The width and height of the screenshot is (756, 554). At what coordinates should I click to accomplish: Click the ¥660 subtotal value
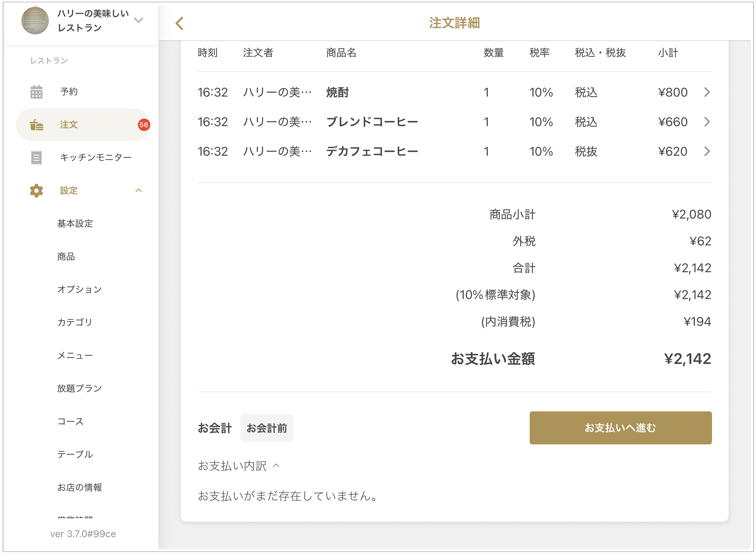click(x=673, y=122)
